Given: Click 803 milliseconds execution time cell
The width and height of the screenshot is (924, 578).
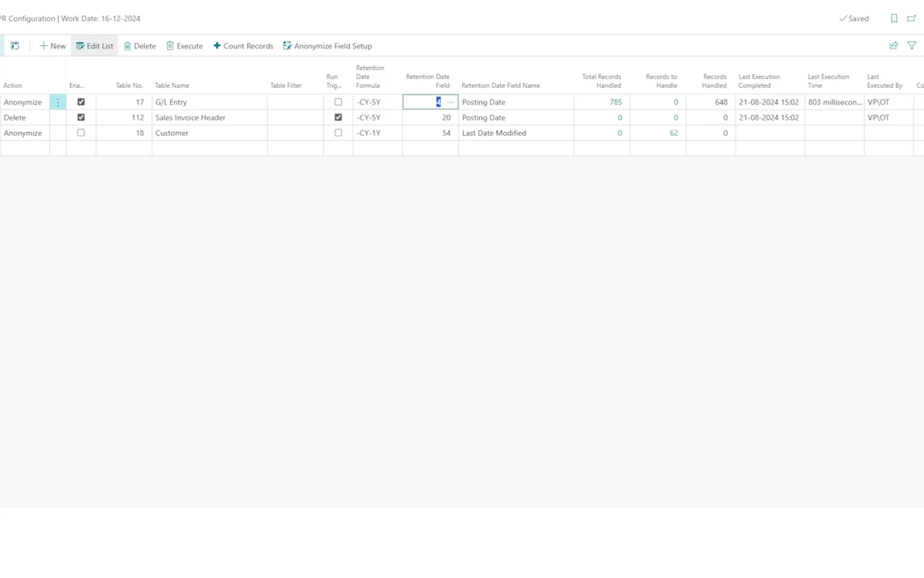Looking at the screenshot, I should (834, 102).
